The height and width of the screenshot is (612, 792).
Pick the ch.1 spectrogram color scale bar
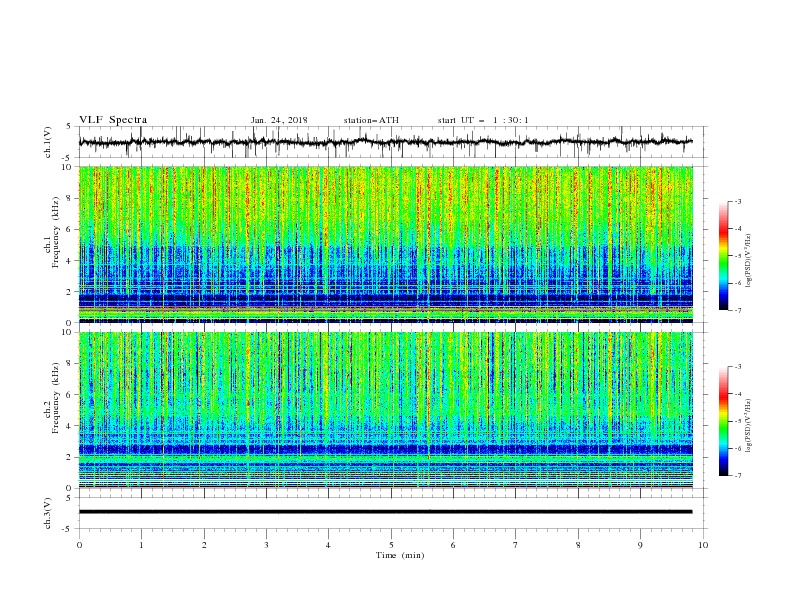(723, 256)
